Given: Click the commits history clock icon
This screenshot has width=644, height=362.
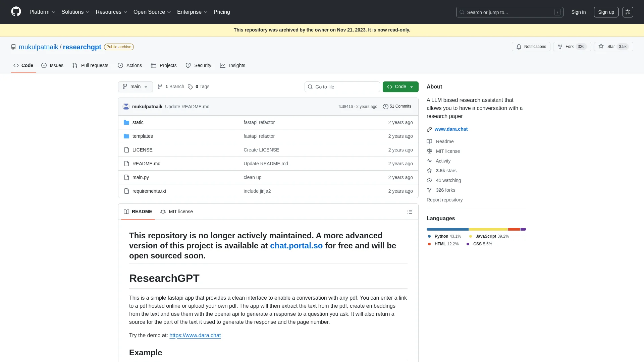Looking at the screenshot, I should 385,107.
